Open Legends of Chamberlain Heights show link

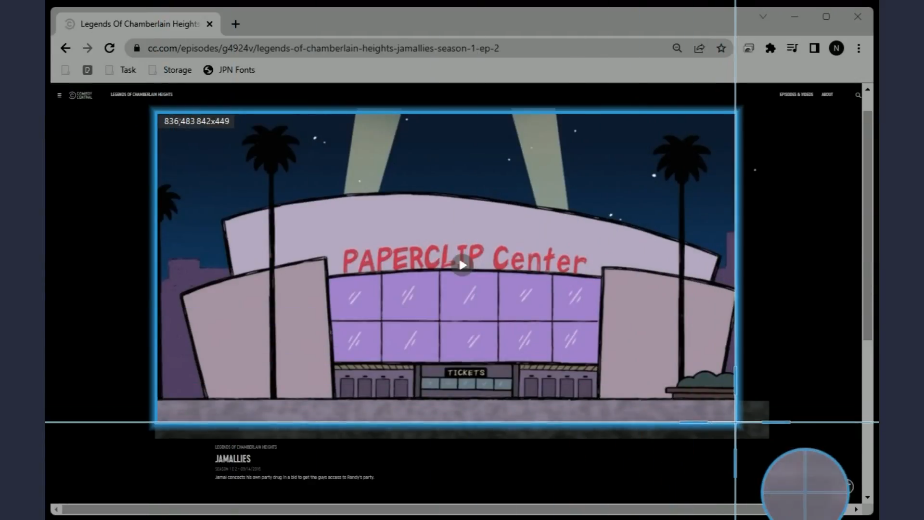coord(141,94)
